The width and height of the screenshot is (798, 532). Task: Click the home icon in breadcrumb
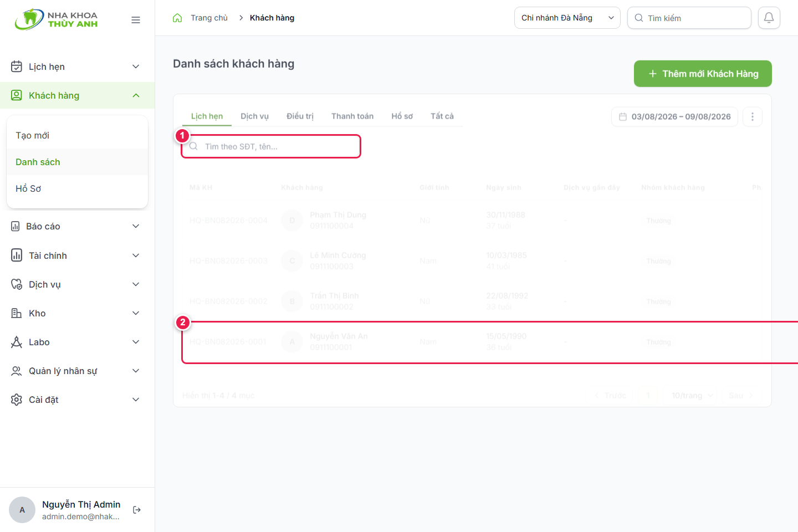(177, 18)
